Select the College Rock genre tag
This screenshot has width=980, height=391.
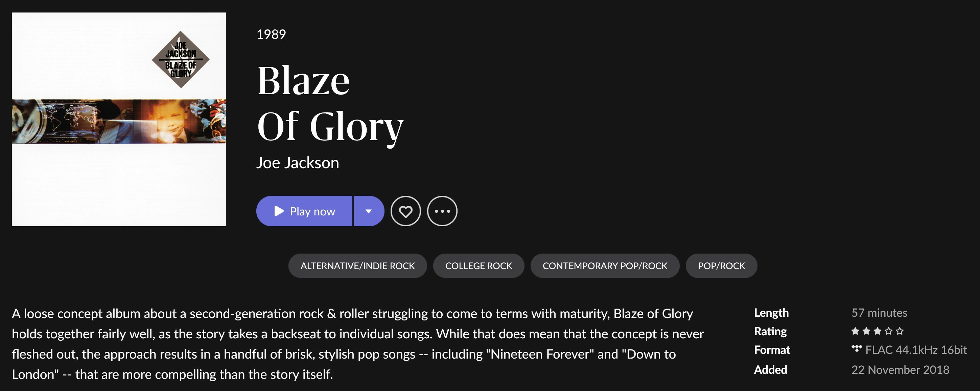coord(479,266)
